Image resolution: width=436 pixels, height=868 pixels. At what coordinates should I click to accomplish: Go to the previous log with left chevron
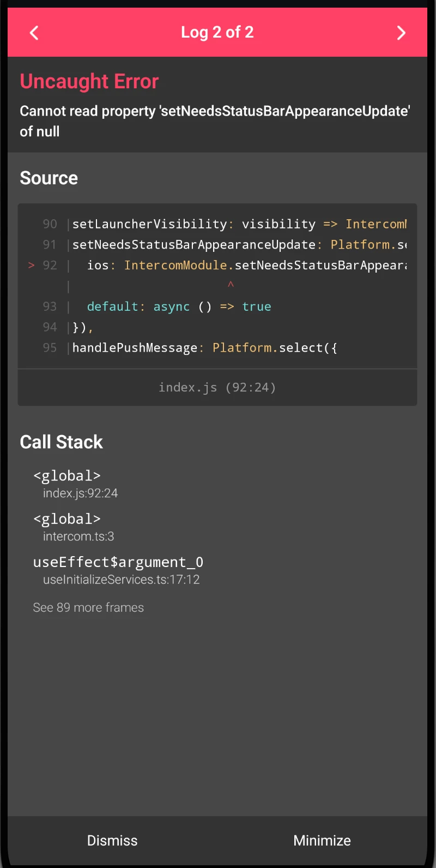[x=34, y=33]
